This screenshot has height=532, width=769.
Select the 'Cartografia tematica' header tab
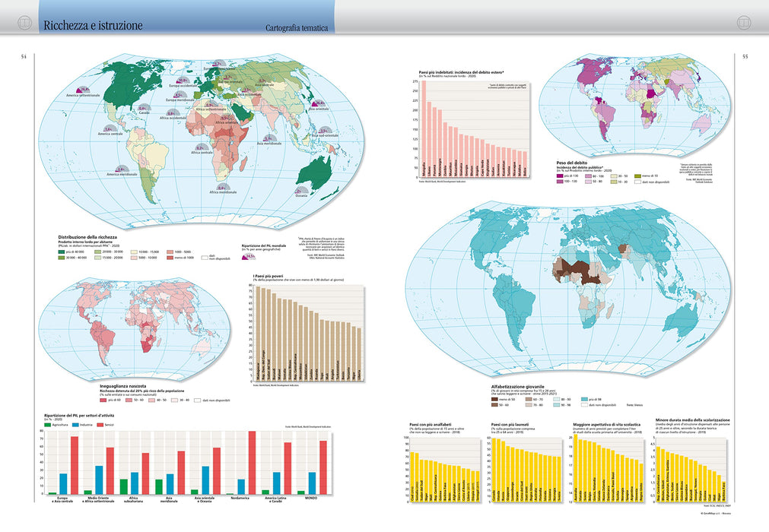297,28
